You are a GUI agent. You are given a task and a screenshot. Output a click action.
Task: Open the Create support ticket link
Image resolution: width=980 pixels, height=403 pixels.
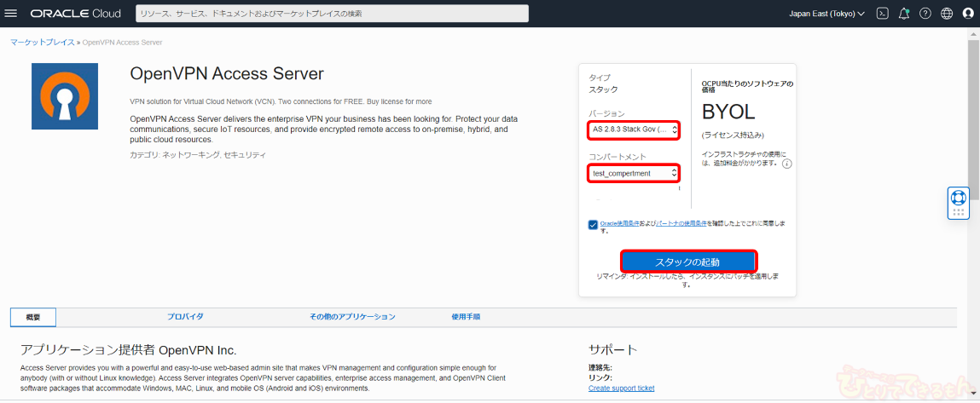click(x=621, y=389)
